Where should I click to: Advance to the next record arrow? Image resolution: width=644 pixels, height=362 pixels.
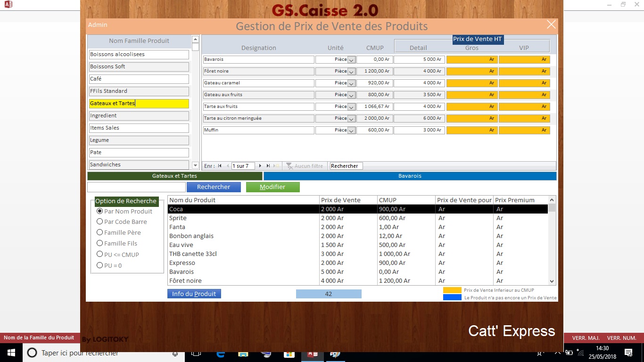(x=260, y=166)
